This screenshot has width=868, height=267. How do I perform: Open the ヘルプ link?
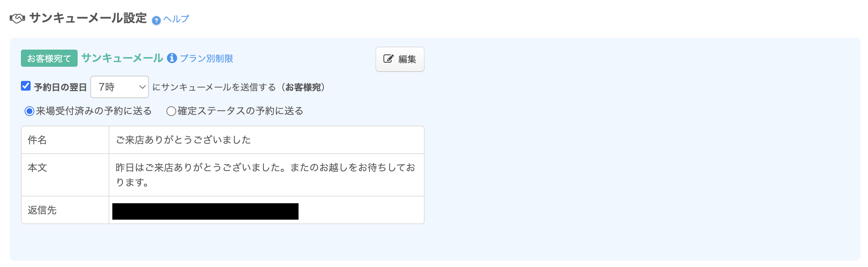[x=176, y=19]
